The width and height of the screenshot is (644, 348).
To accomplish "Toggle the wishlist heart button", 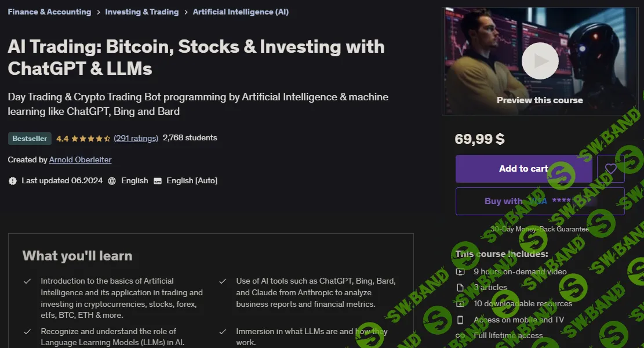I will click(x=610, y=169).
